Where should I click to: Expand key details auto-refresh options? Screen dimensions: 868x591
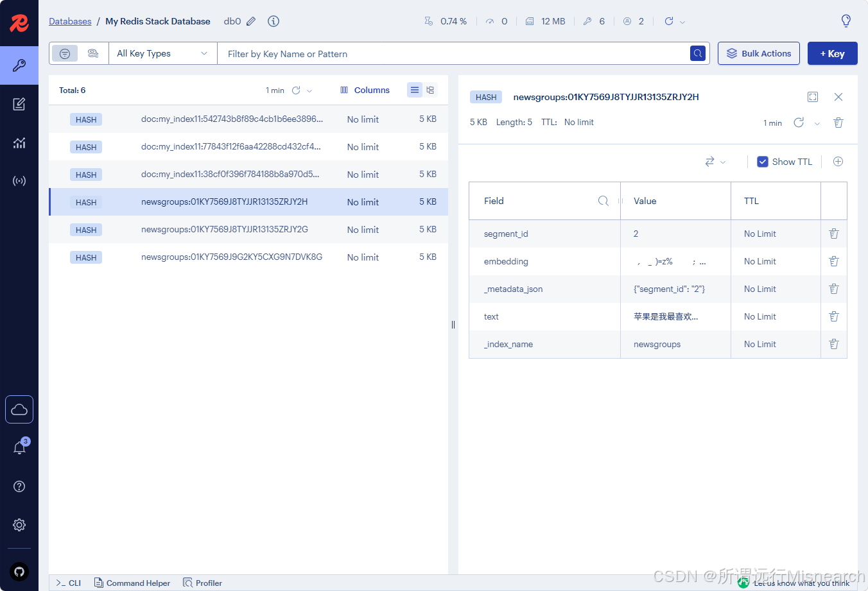(817, 123)
